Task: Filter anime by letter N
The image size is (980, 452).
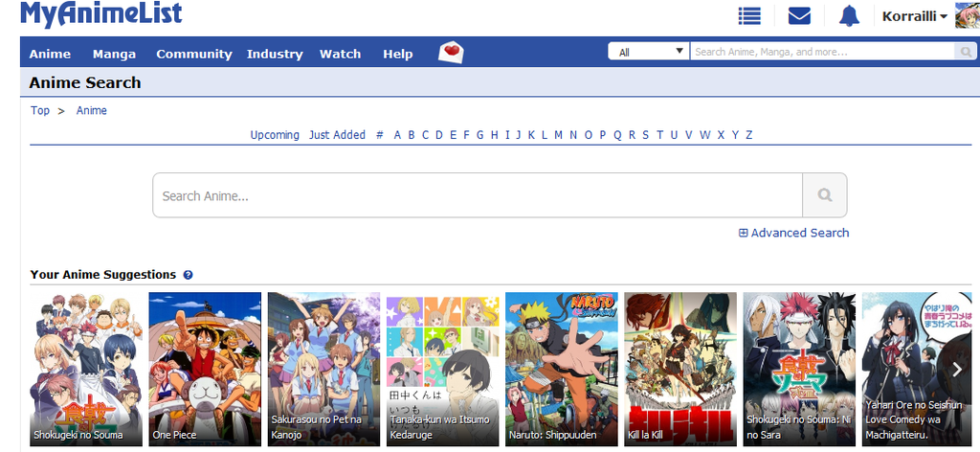Action: 573,134
